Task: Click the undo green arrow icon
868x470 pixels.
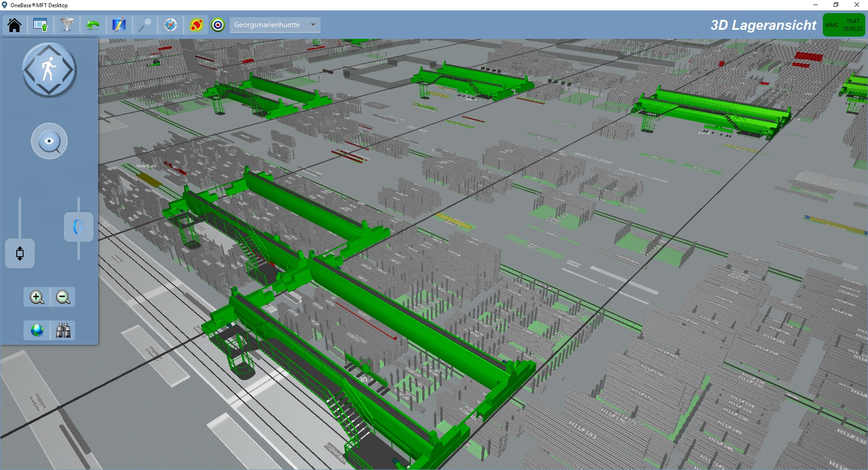Action: pyautogui.click(x=93, y=25)
